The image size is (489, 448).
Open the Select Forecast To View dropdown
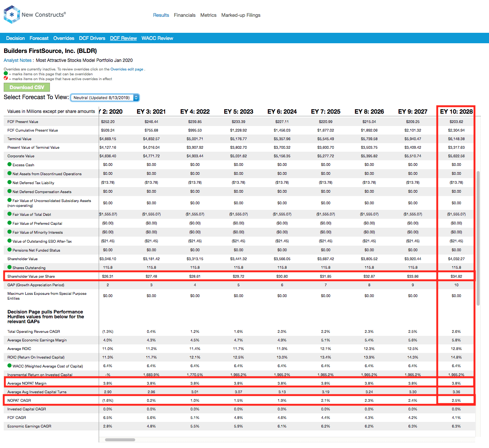(105, 98)
